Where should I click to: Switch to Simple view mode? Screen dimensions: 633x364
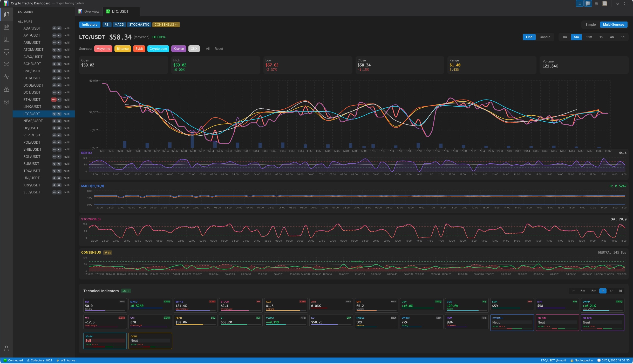[x=590, y=25]
